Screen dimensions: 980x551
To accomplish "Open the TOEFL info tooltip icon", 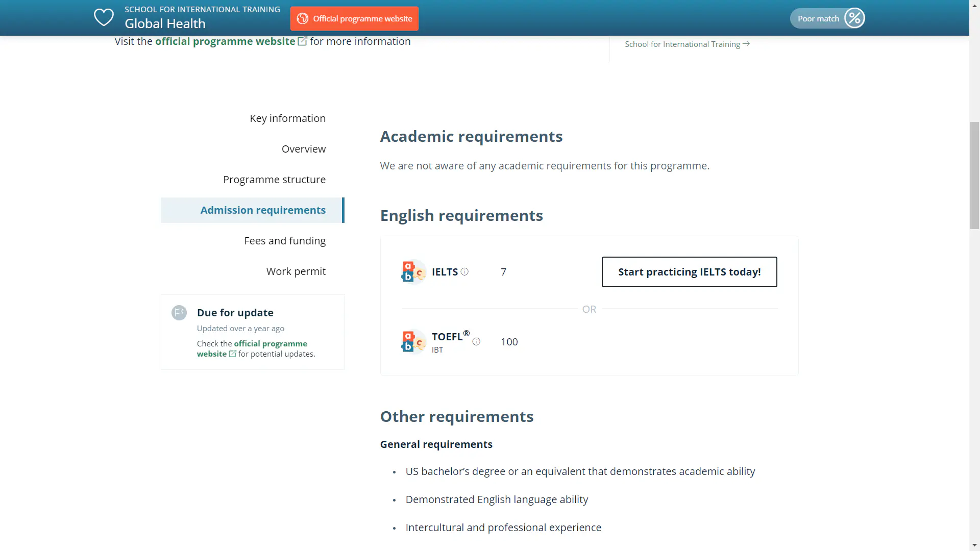I will pos(477,342).
